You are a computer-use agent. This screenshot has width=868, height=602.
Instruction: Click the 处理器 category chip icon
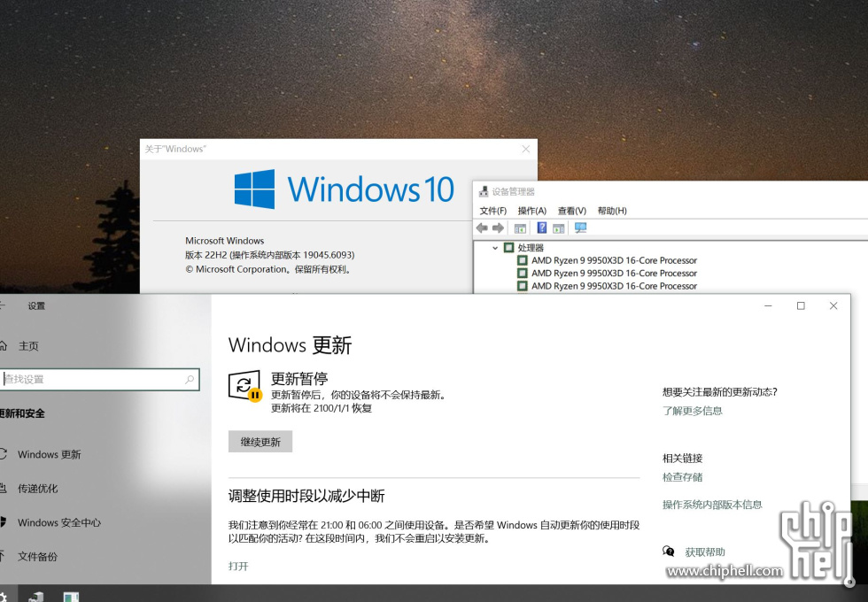coord(508,247)
